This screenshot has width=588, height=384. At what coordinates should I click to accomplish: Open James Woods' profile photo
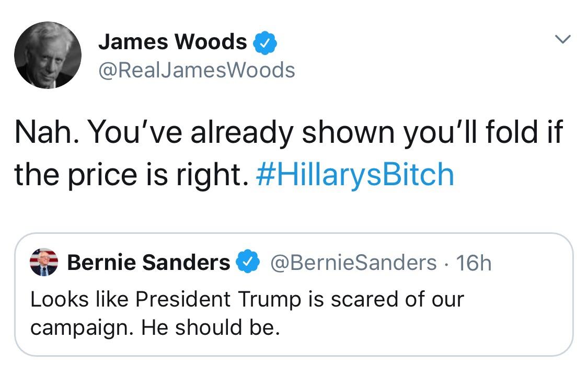pyautogui.click(x=48, y=55)
